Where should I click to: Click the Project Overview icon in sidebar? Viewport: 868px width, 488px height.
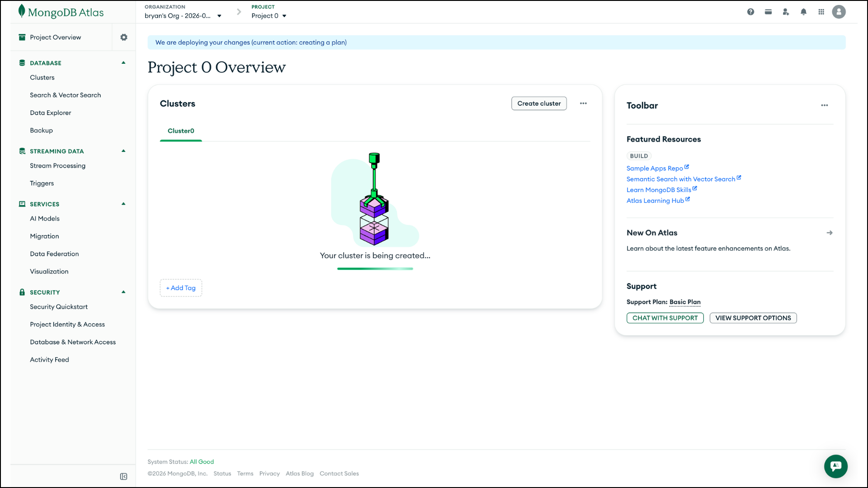click(22, 37)
